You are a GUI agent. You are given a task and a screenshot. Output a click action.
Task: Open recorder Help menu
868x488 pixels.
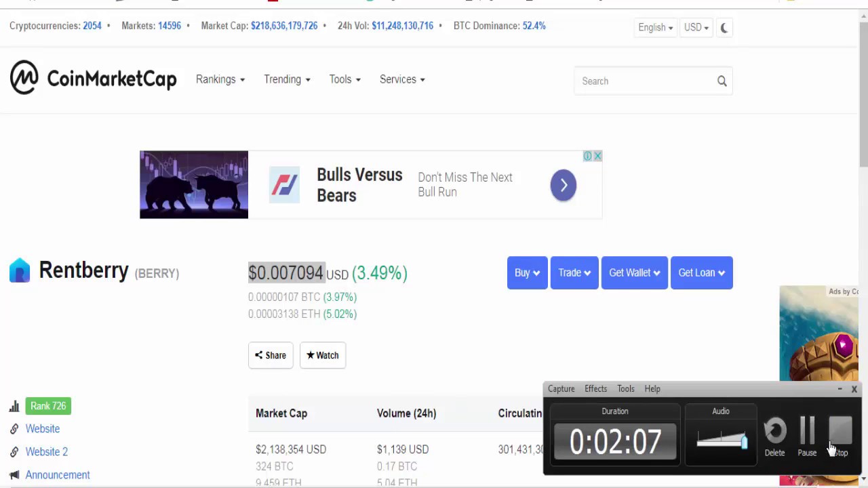click(652, 389)
